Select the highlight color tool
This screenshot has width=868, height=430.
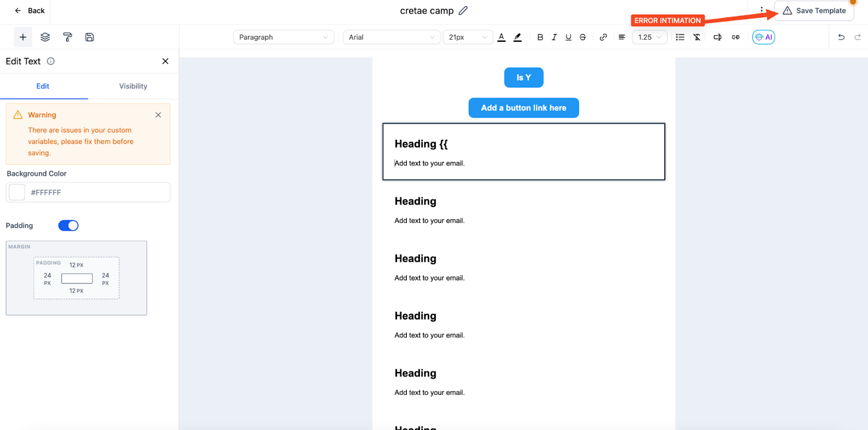pos(518,37)
